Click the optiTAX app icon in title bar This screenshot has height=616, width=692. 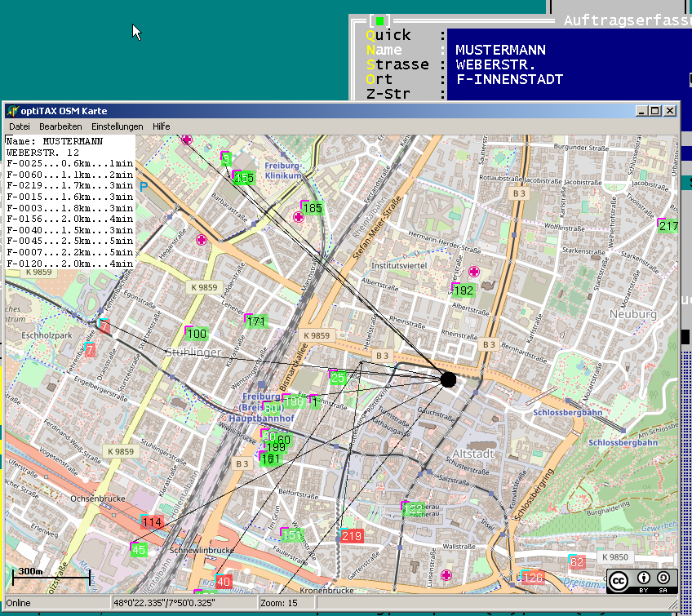pos(12,111)
